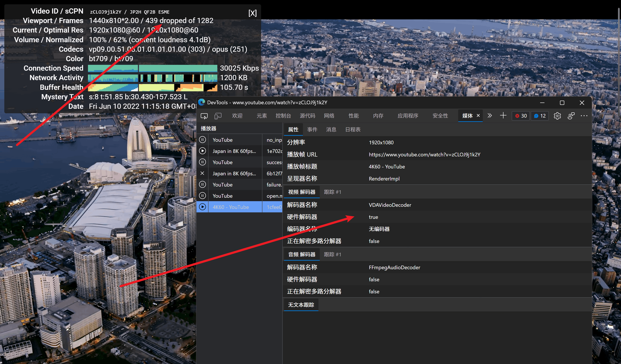The width and height of the screenshot is (621, 364).
Task: Open DevTools settings gear icon
Action: tap(557, 116)
